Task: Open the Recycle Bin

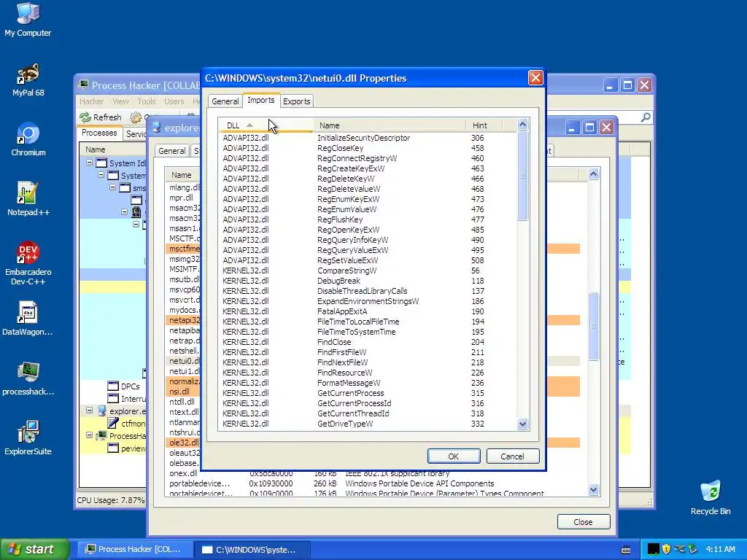Action: tap(711, 497)
